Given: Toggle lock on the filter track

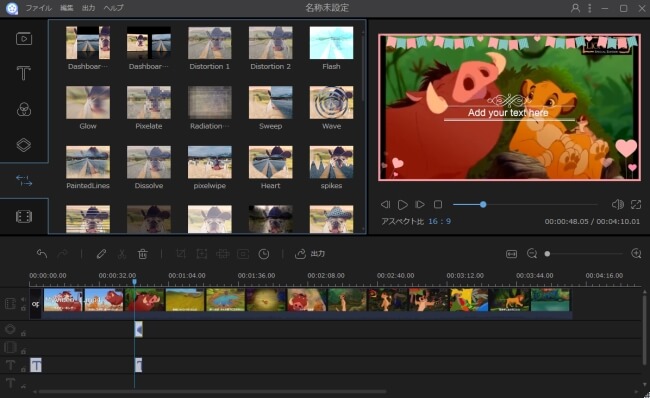Looking at the screenshot, I should coord(23,333).
